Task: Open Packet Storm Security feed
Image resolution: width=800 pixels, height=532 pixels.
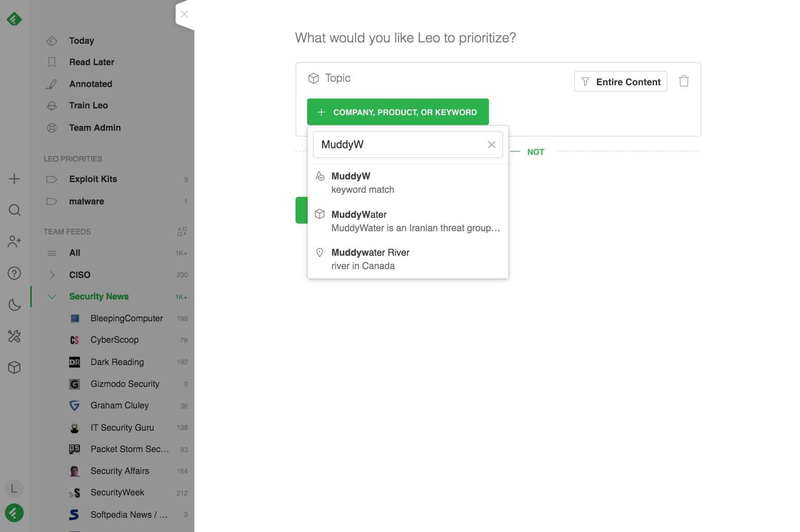Action: 130,449
